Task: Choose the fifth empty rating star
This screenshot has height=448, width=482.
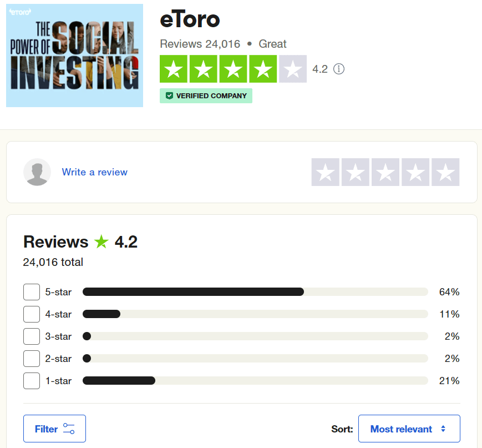Action: coord(445,172)
